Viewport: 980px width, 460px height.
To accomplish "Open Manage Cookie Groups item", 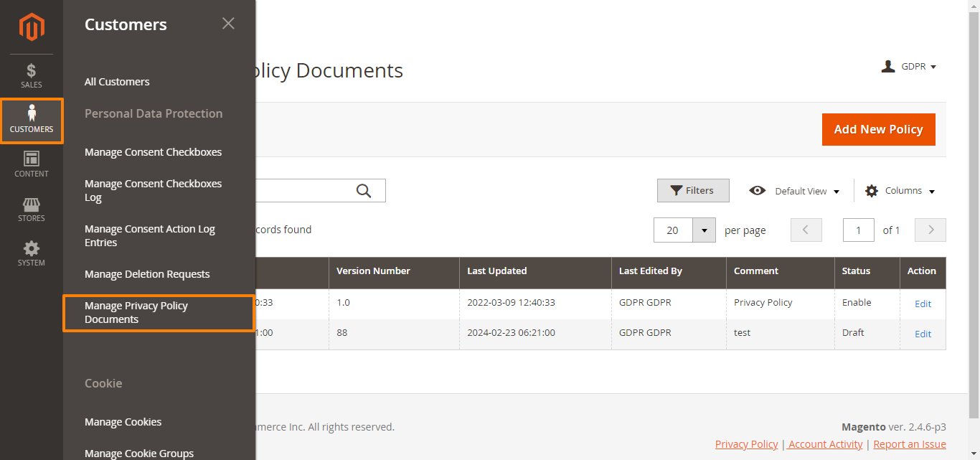I will (139, 453).
